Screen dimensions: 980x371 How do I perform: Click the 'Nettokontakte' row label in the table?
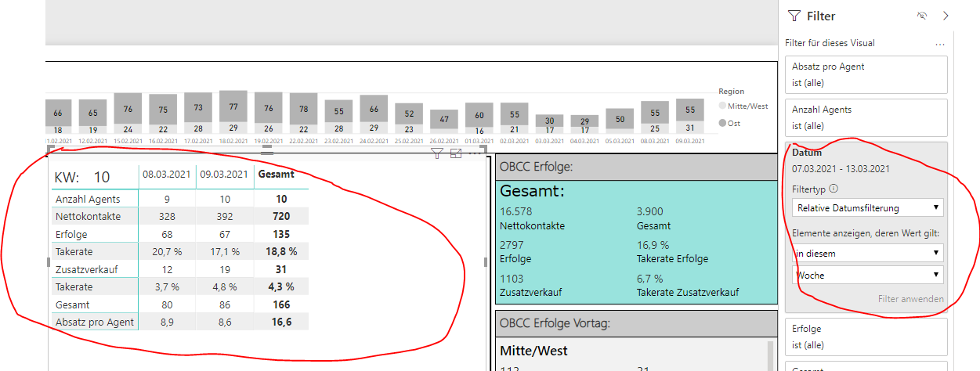pyautogui.click(x=88, y=217)
